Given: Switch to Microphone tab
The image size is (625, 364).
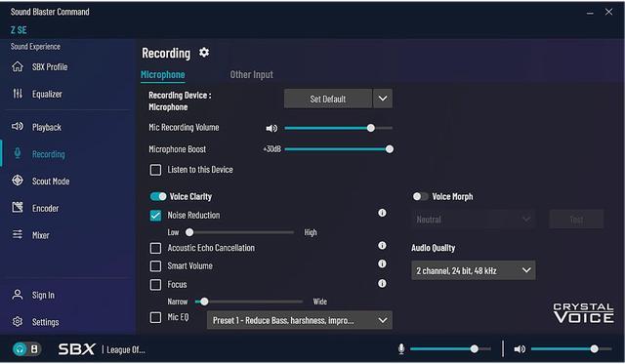Looking at the screenshot, I should pos(163,75).
